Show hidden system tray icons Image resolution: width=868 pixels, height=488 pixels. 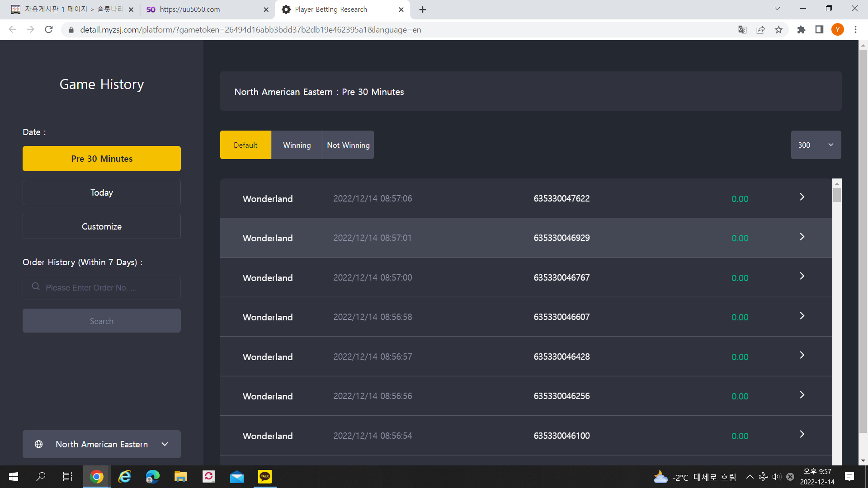point(750,477)
